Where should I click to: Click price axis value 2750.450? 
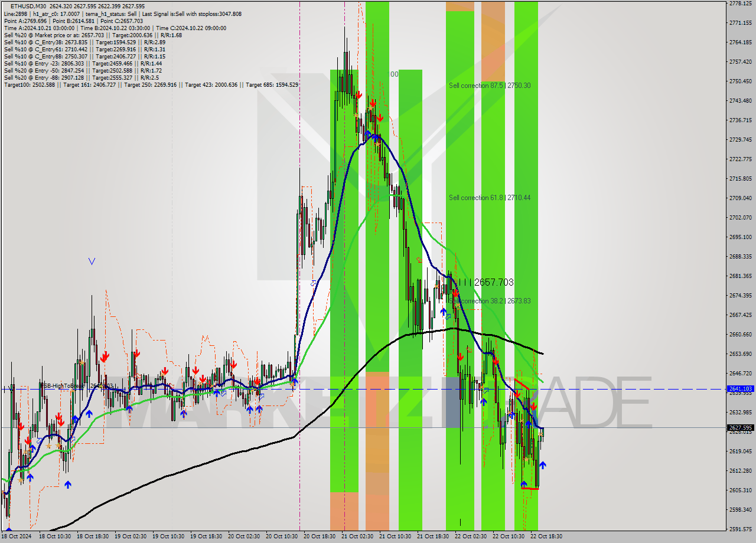[x=740, y=81]
